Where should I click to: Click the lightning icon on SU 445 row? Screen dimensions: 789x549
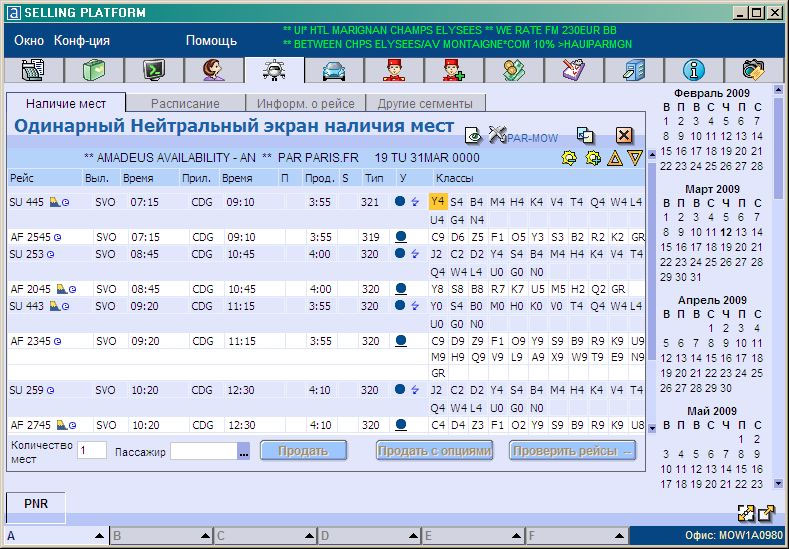(415, 202)
